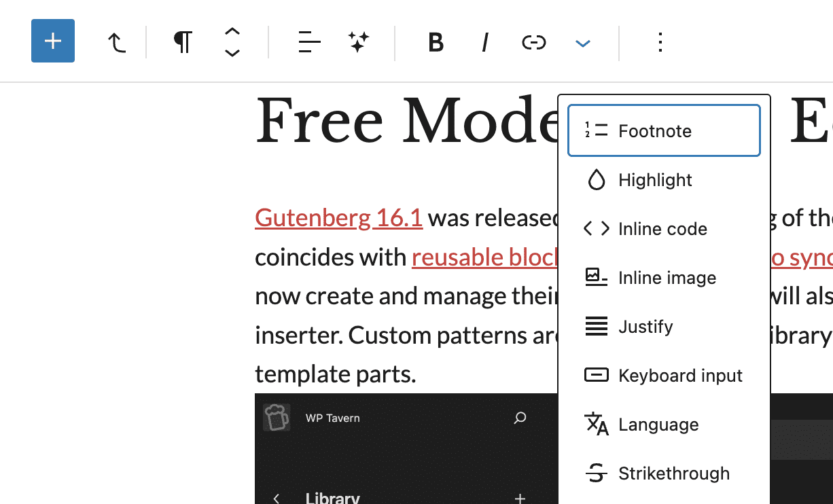
Task: Toggle italic formatting
Action: [484, 43]
